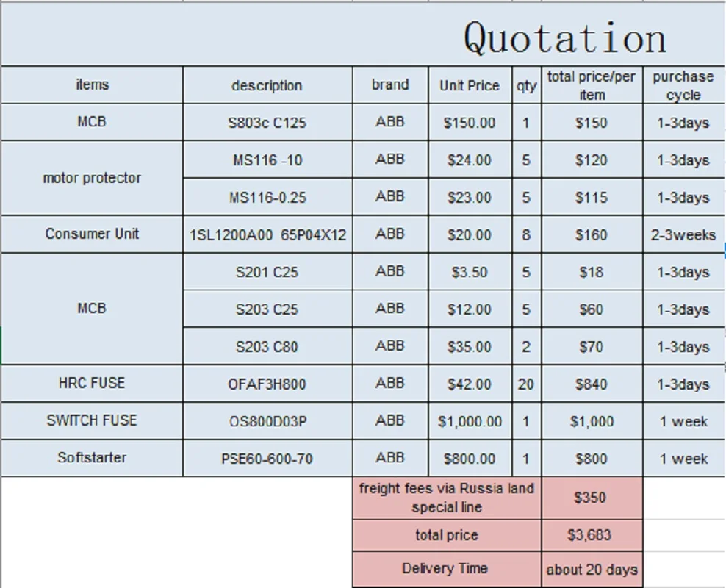Select the $1,000.00 unit price cell
The height and width of the screenshot is (588, 726).
pos(470,422)
